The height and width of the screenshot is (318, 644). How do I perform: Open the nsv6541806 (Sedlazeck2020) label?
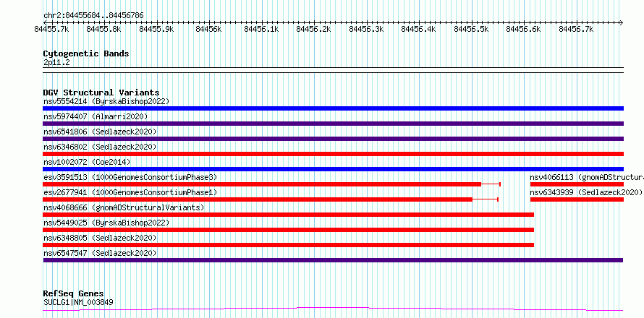(x=100, y=132)
